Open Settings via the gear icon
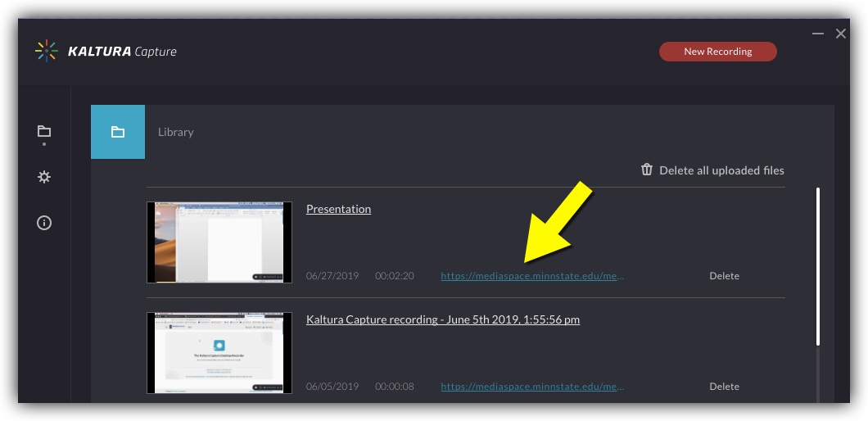Screen dimensions: 868x421 coord(44,177)
